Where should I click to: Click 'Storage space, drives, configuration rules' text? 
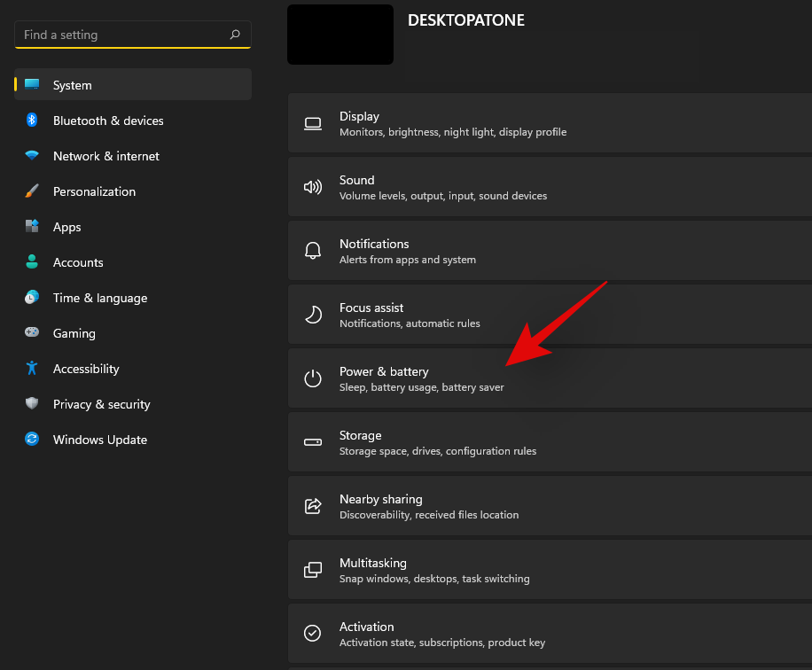tap(438, 451)
